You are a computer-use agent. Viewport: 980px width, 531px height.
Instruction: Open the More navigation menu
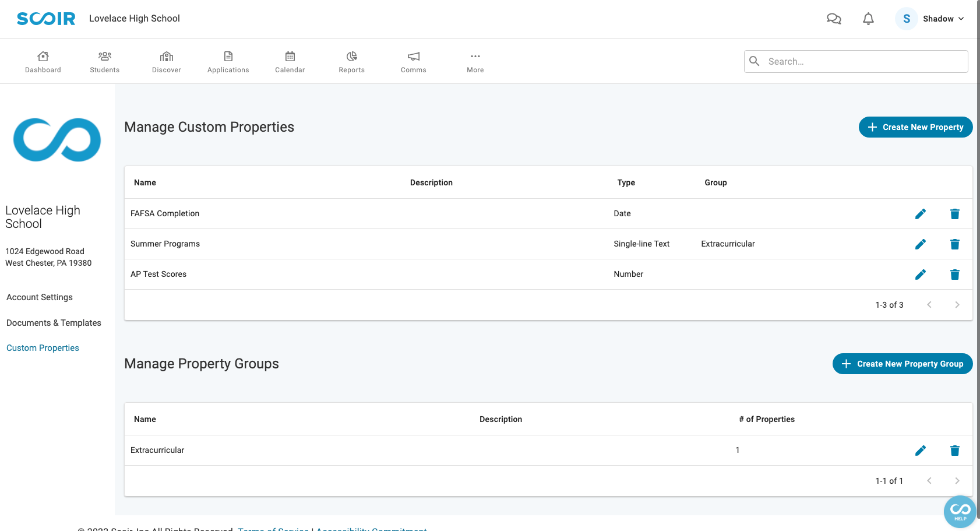point(475,62)
